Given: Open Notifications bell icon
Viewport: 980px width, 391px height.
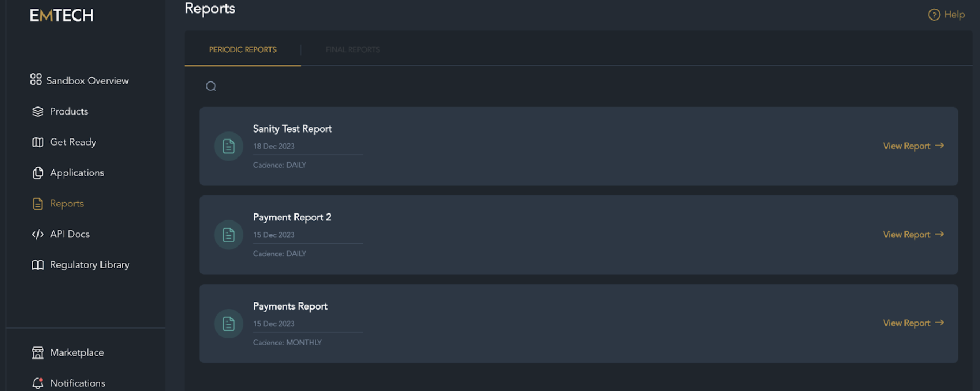Looking at the screenshot, I should coord(37,383).
